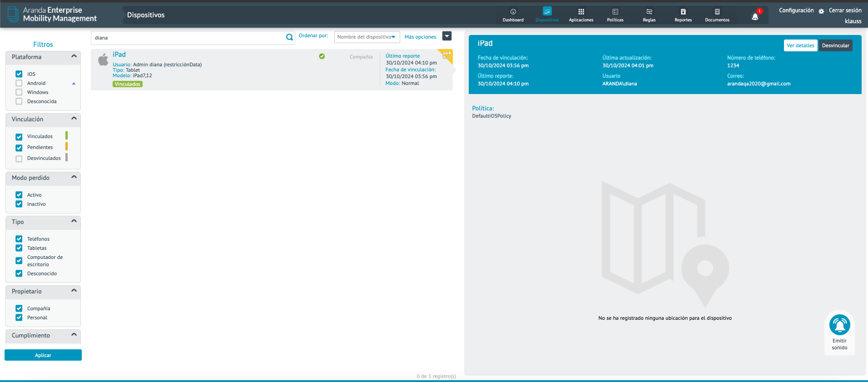Click the Emitir sonido bell icon
The height and width of the screenshot is (382, 868).
point(839,325)
